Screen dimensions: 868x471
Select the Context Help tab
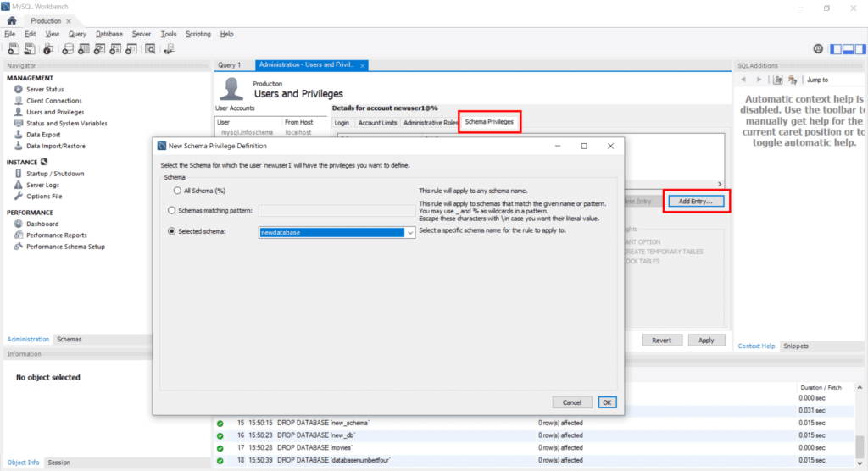756,346
